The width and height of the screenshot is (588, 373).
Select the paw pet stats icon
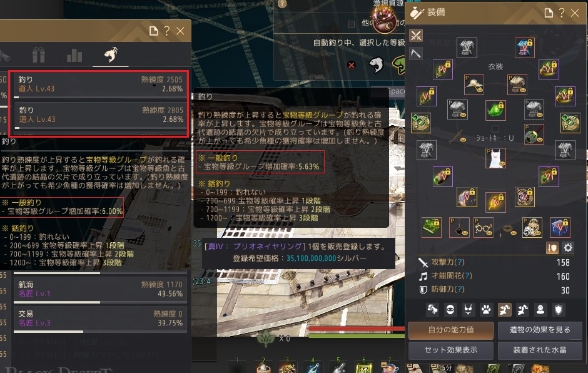[x=486, y=310]
